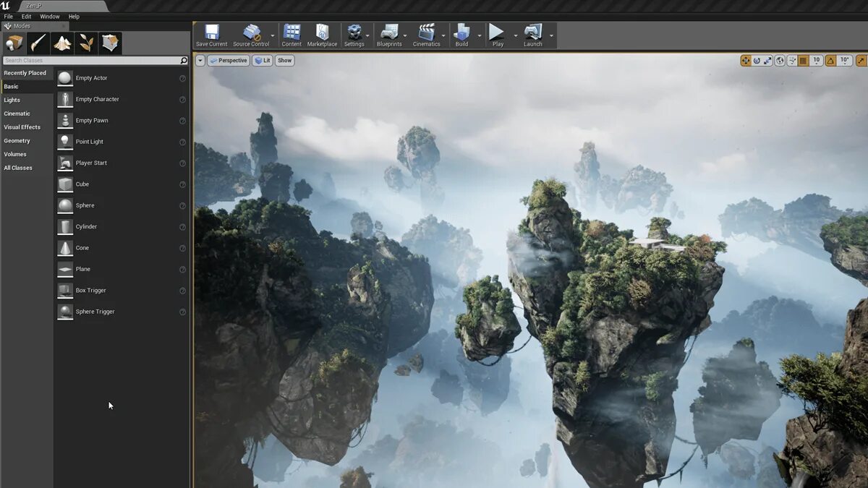Select Visual Effects category
This screenshot has height=488, width=868.
point(27,127)
